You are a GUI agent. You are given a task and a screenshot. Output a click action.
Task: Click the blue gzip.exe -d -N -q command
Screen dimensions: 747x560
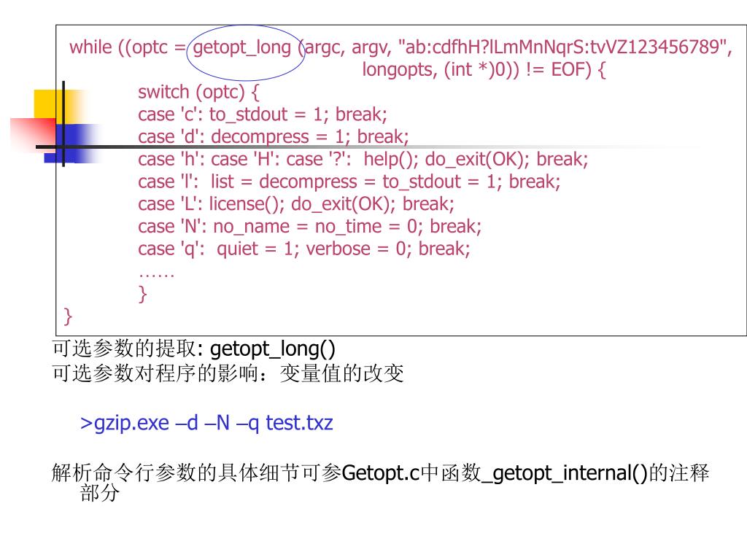(206, 423)
